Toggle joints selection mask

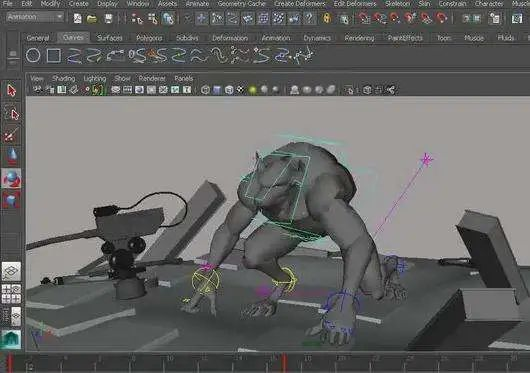click(x=217, y=19)
